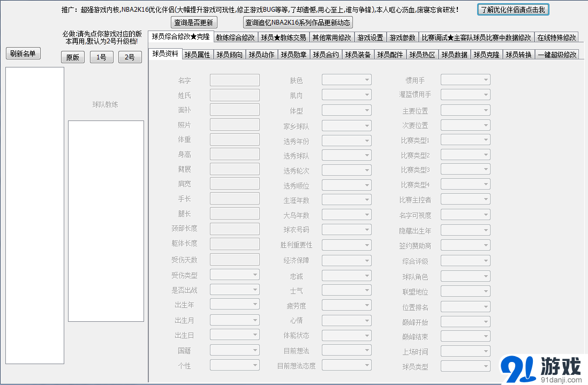588x385 pixels.
Task: Open the 球员★教练交易 tab
Action: tap(283, 37)
